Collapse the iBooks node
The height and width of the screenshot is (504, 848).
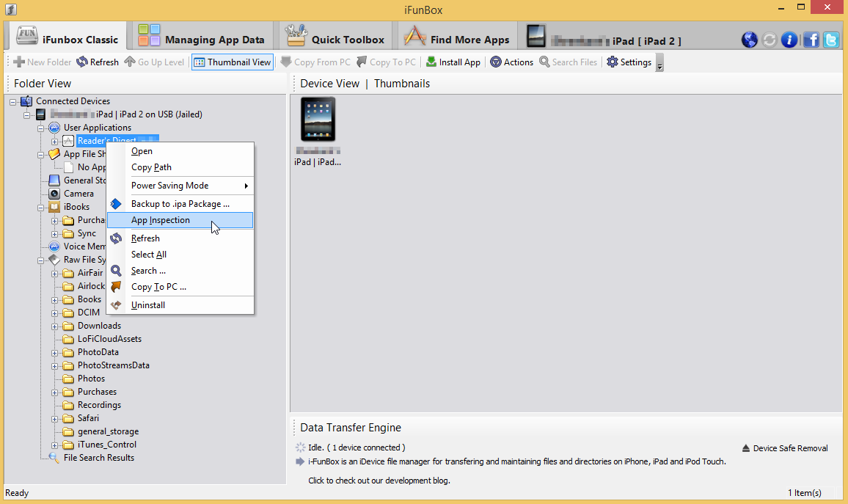pos(40,208)
